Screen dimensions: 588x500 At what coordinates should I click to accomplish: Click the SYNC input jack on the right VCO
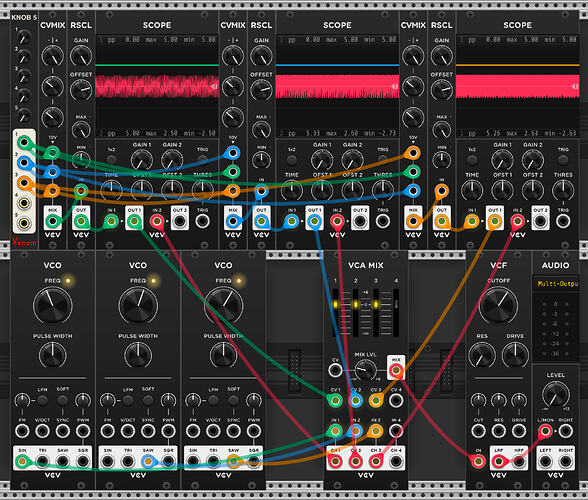[234, 431]
